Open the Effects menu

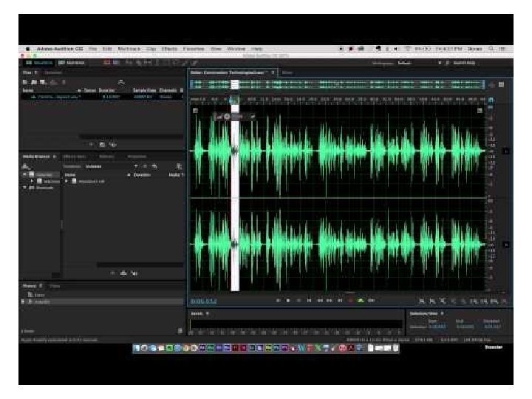click(169, 49)
